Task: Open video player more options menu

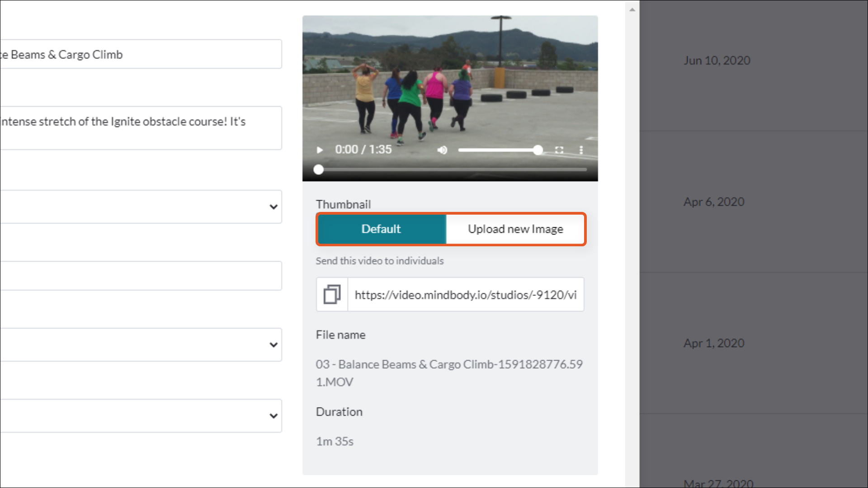Action: click(x=581, y=150)
